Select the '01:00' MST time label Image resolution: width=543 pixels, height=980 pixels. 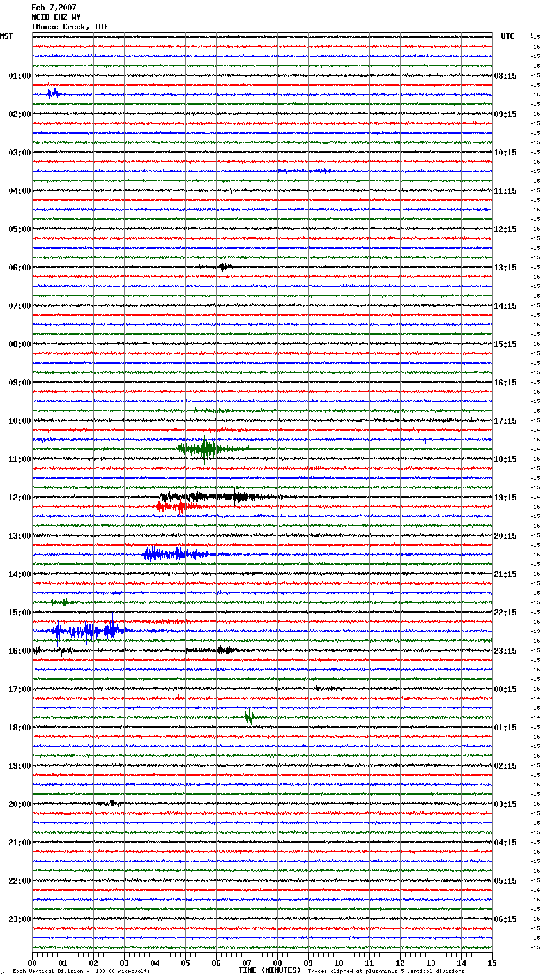click(x=20, y=76)
